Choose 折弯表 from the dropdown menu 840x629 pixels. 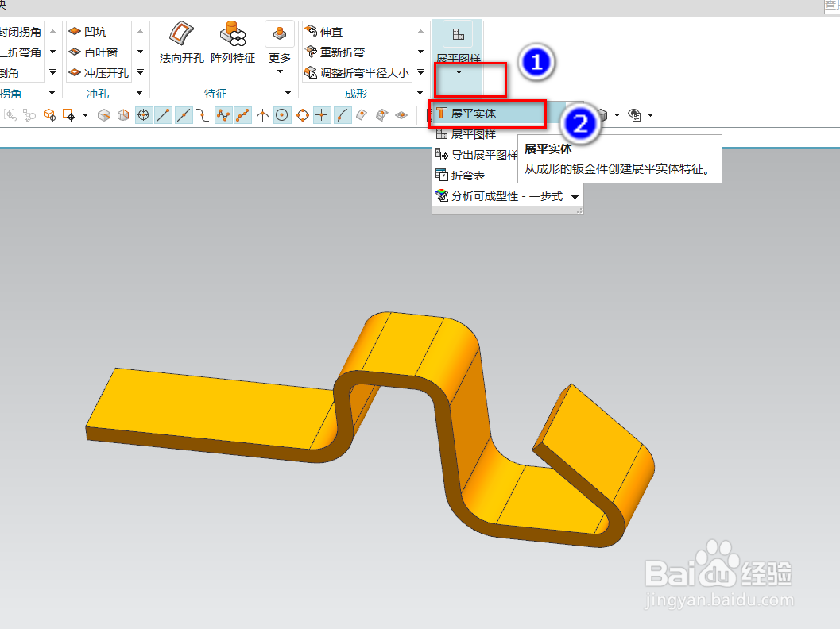click(x=461, y=175)
